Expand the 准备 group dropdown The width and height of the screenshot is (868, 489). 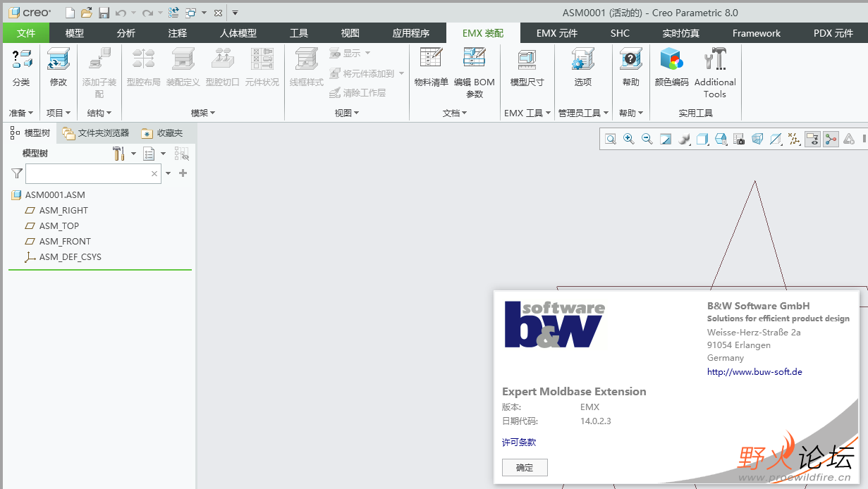click(21, 113)
